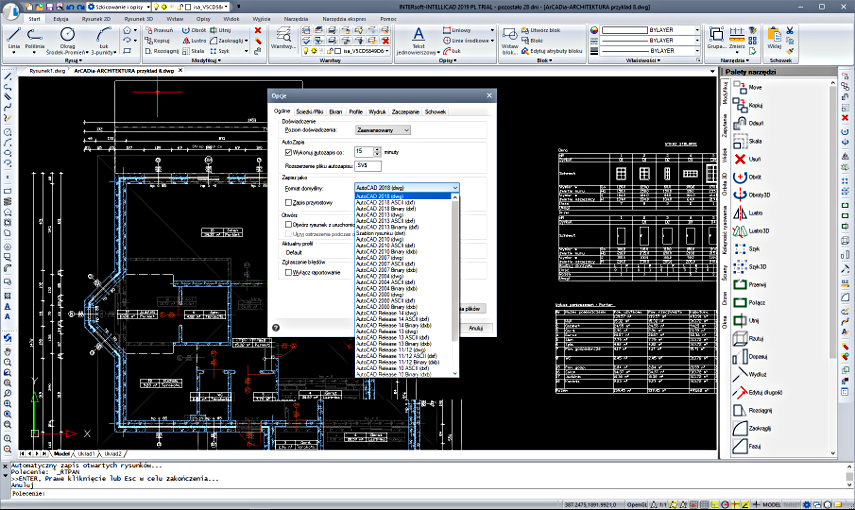This screenshot has height=510, width=855.
Task: Click the autosave extension SV$ field
Action: click(x=368, y=165)
